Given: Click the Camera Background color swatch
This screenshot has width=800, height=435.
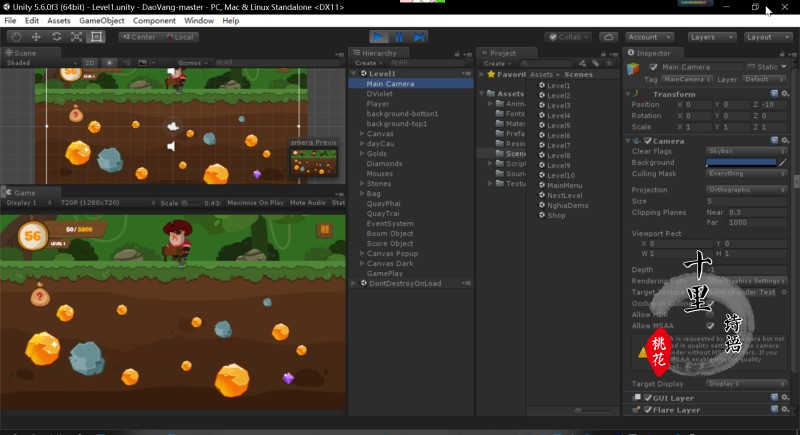Looking at the screenshot, I should tap(741, 162).
